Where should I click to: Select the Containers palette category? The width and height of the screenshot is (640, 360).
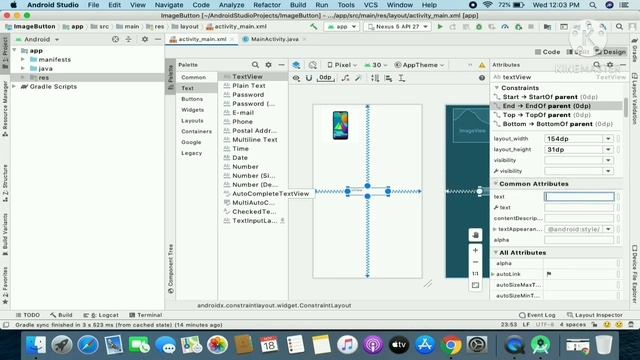tap(196, 131)
